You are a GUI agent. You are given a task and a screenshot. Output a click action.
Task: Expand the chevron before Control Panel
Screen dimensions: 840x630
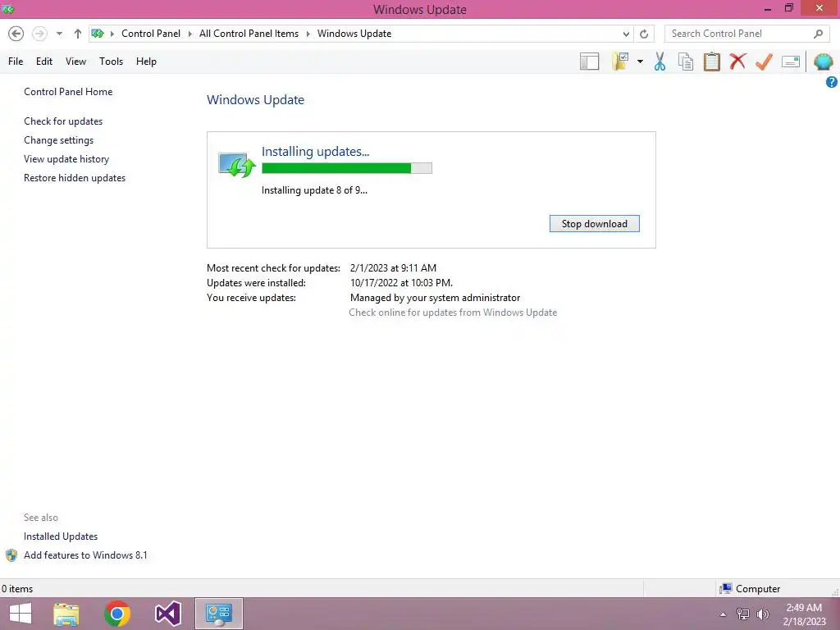[112, 34]
